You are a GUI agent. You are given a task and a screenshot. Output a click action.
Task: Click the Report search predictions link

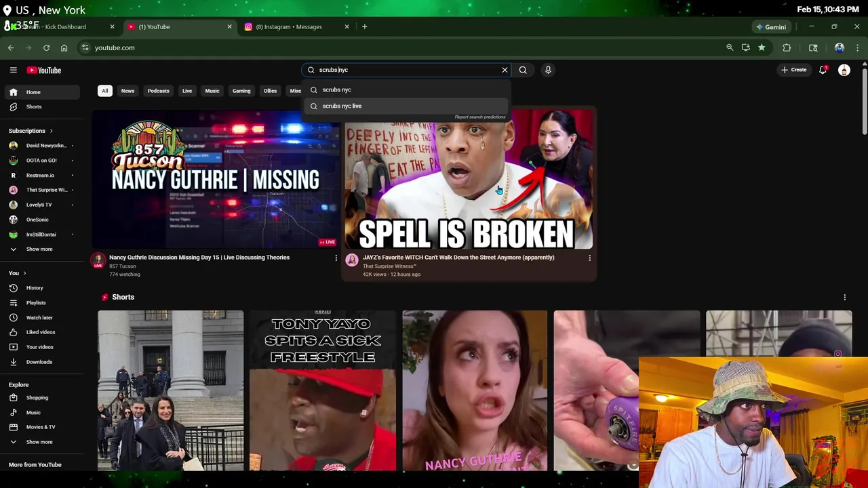click(480, 117)
